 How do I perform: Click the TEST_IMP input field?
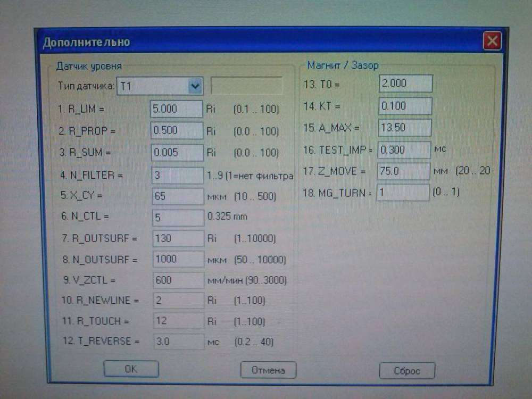404,149
